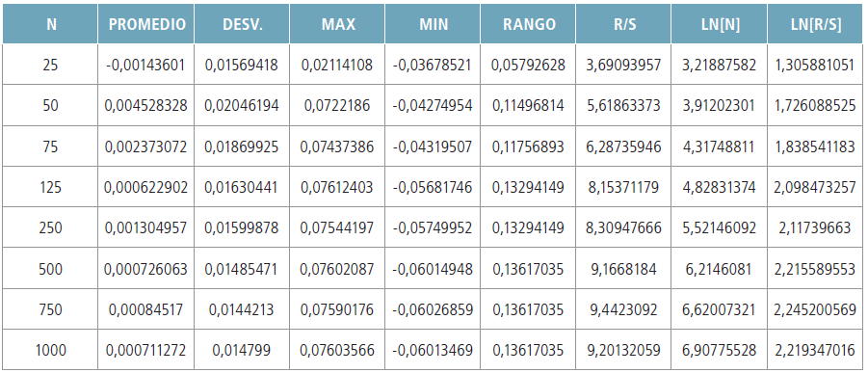
Task: Click LN[R/S] value 2,098473257
Action: 815,187
